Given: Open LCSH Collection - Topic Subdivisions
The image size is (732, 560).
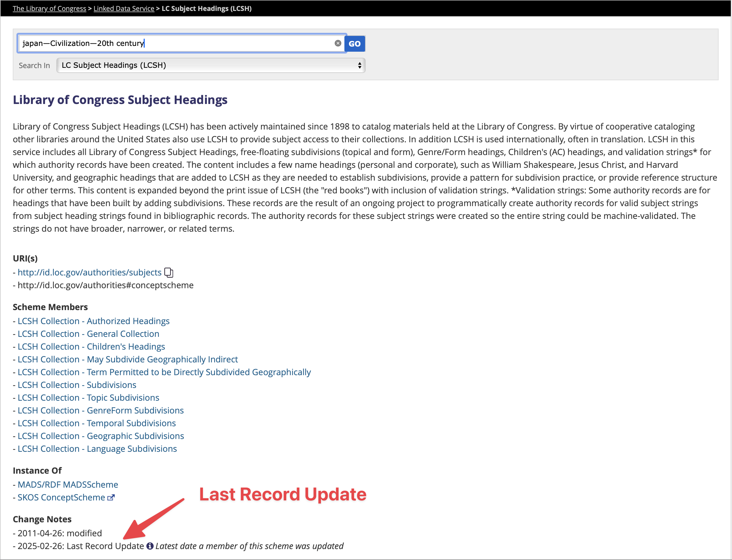Looking at the screenshot, I should pos(88,398).
